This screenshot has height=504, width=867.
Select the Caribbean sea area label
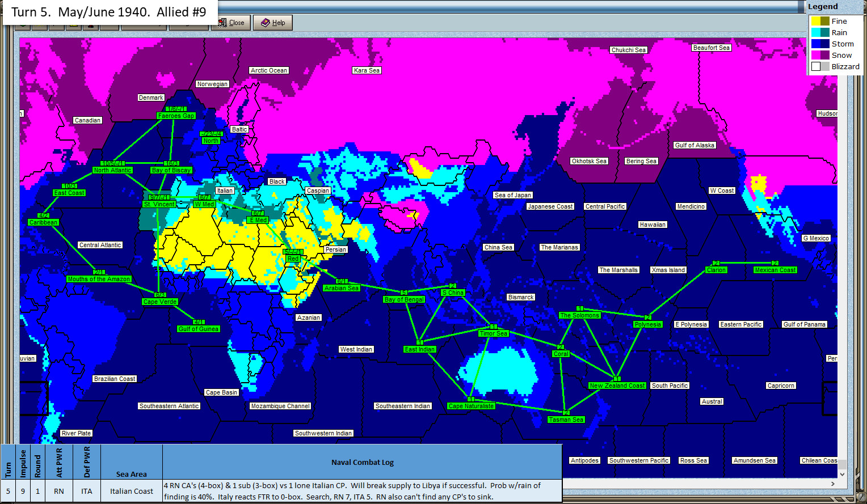coord(44,222)
